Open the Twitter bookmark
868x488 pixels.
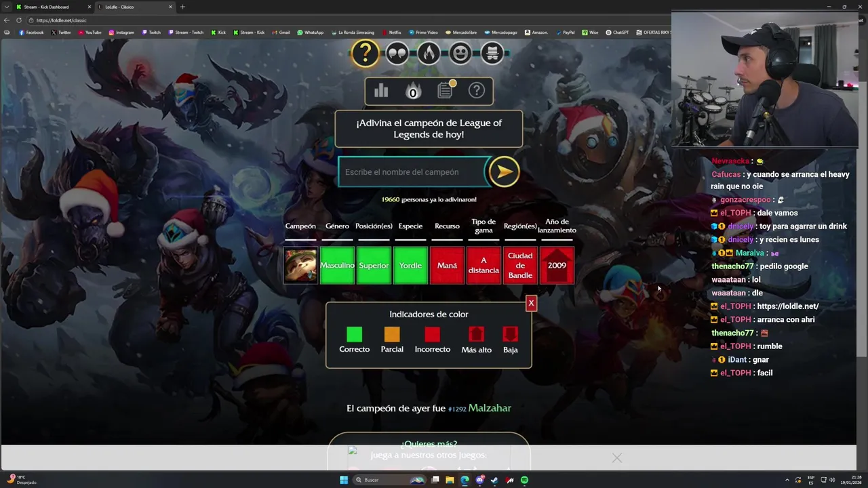[x=61, y=33]
